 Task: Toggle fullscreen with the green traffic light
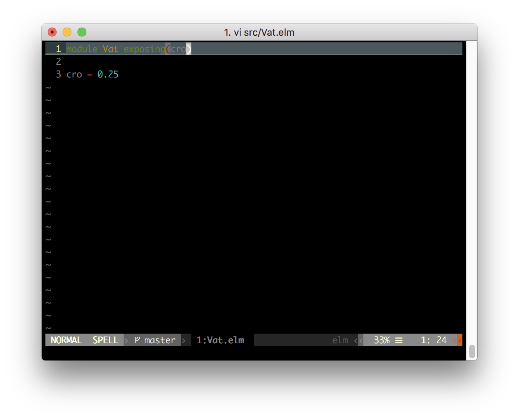82,32
